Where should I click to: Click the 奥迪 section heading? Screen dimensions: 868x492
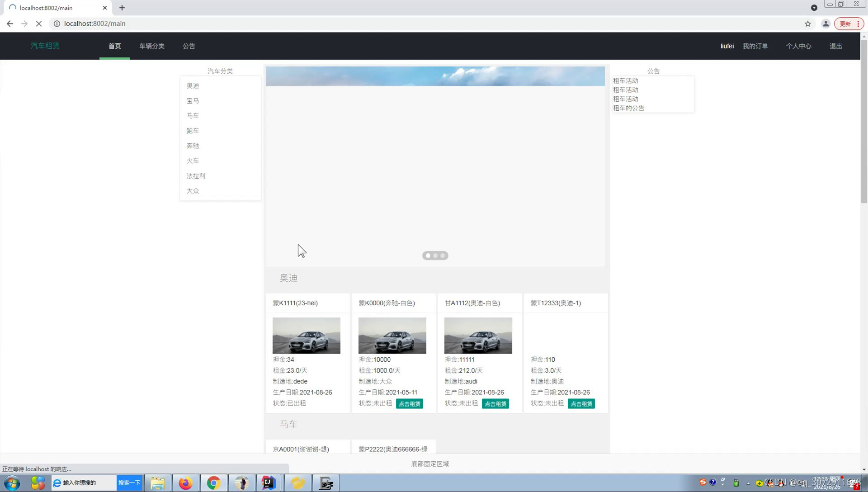[288, 278]
